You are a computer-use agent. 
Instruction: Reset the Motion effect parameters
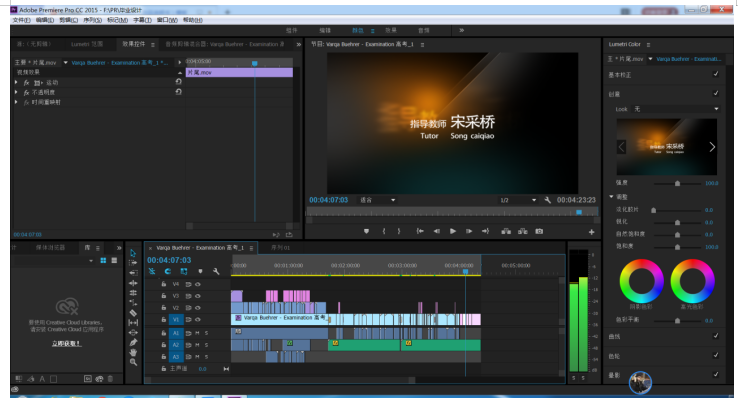(178, 81)
